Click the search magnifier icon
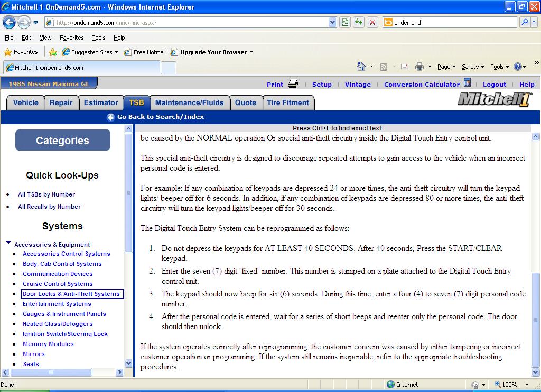Viewport: 541px width, 392px height. (525, 22)
